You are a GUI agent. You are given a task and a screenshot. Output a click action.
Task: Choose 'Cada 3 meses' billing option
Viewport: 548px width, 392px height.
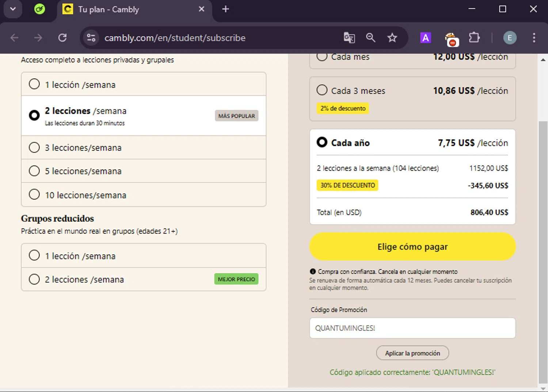(412, 99)
